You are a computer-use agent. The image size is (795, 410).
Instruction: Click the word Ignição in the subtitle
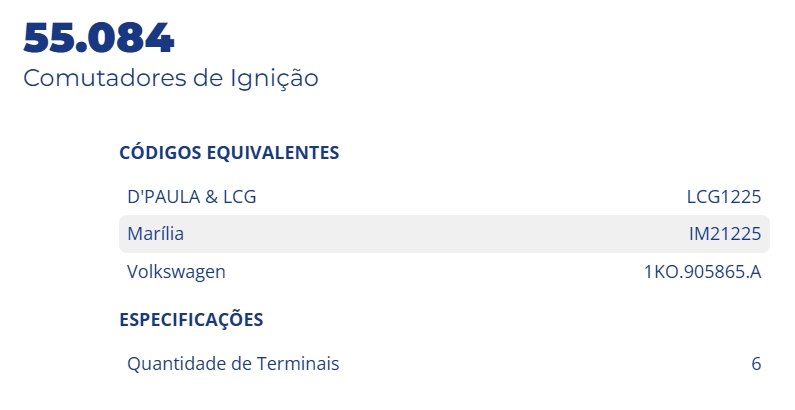pos(274,79)
